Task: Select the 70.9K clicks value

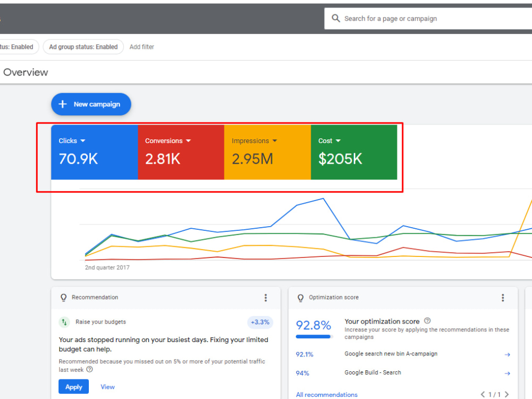Action: (x=78, y=159)
